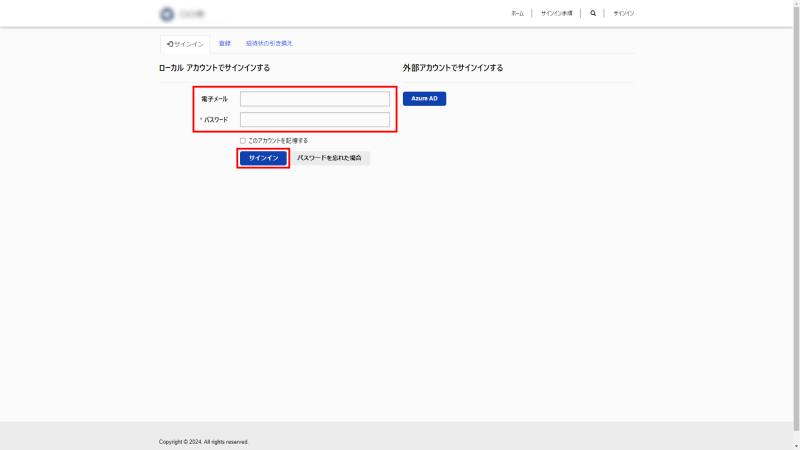Select the サインイン tab label text

tap(189, 44)
